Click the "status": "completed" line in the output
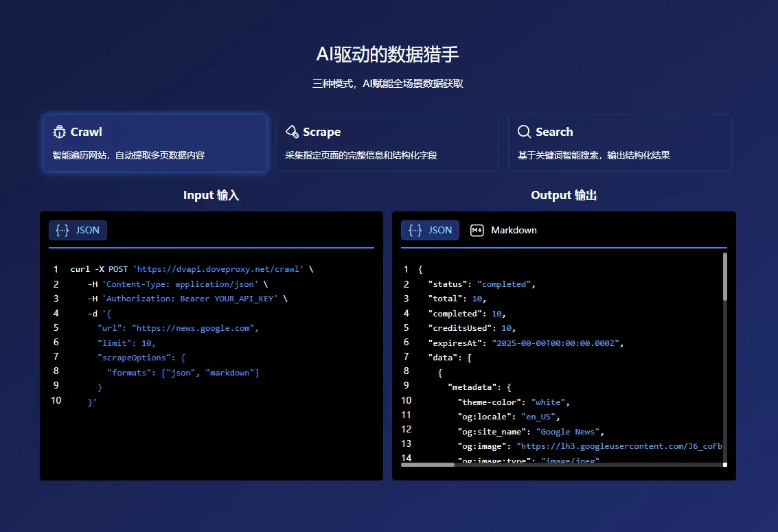The height and width of the screenshot is (532, 778). click(x=481, y=284)
